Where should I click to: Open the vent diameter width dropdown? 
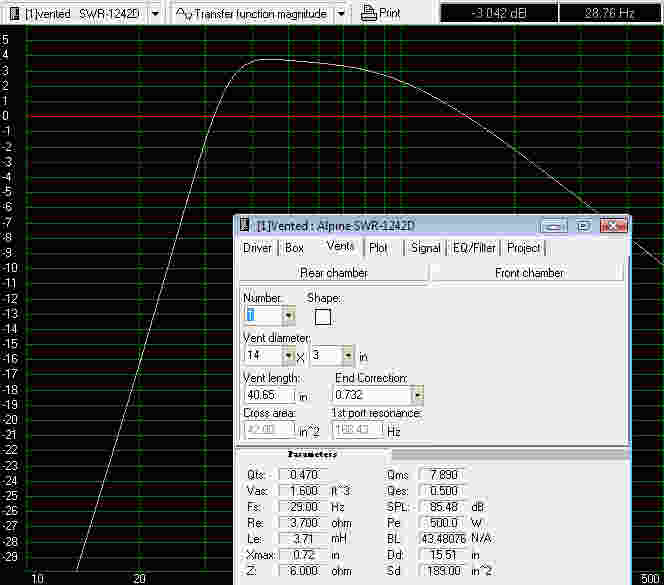coord(288,355)
